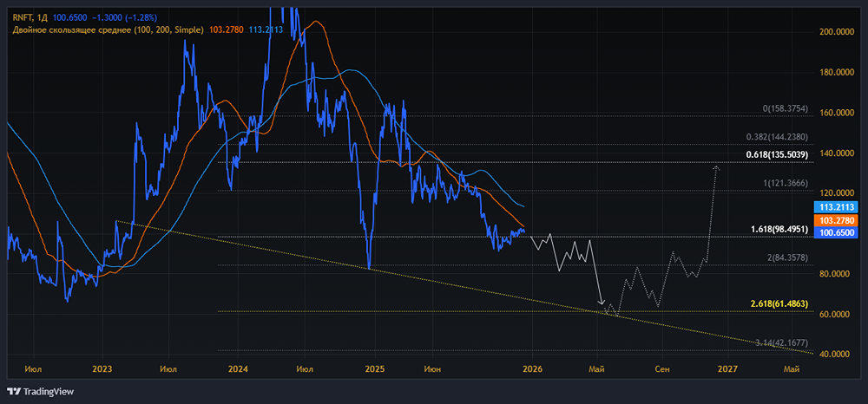Select Fibonacci level 1.618(98.4951) label
The height and width of the screenshot is (404, 868).
point(779,229)
